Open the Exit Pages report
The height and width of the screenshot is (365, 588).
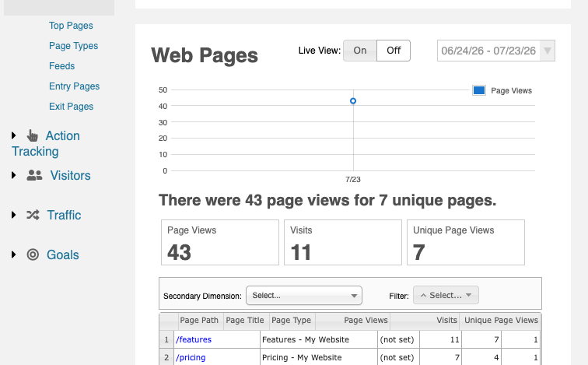click(72, 107)
